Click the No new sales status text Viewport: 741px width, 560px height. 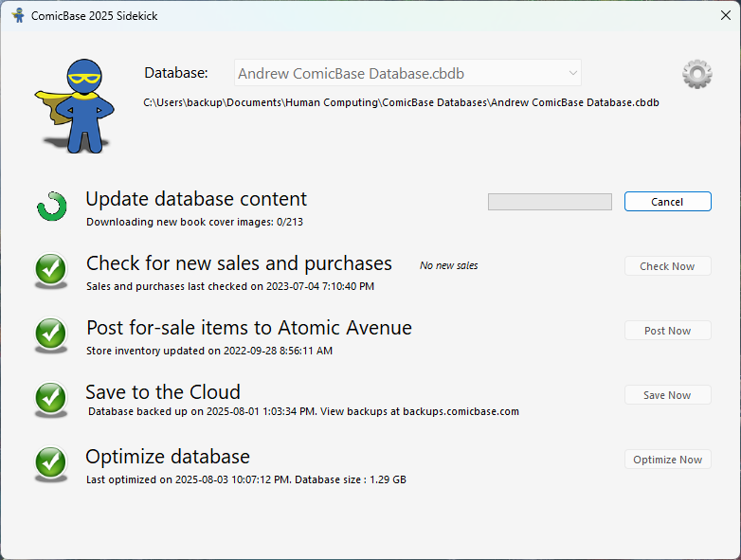click(448, 266)
